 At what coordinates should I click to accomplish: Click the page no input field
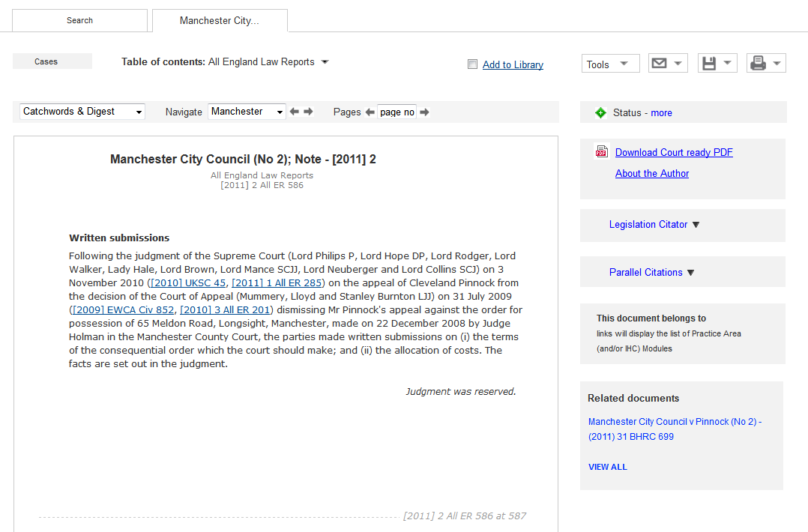(397, 112)
